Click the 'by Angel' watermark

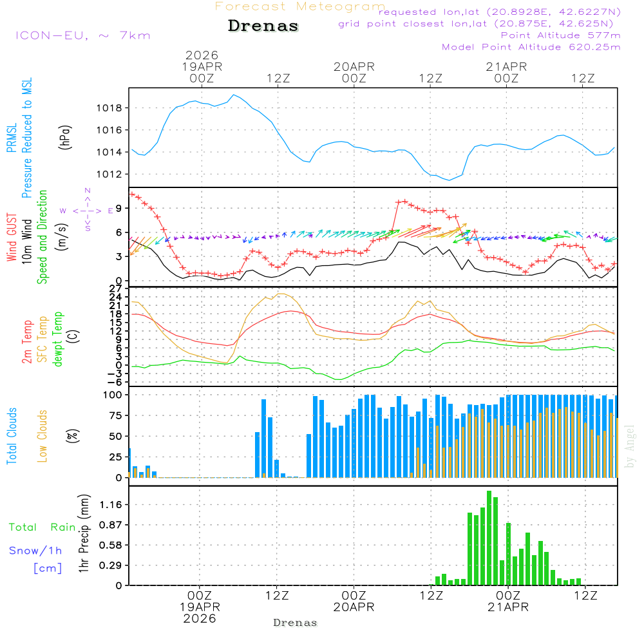click(x=630, y=447)
